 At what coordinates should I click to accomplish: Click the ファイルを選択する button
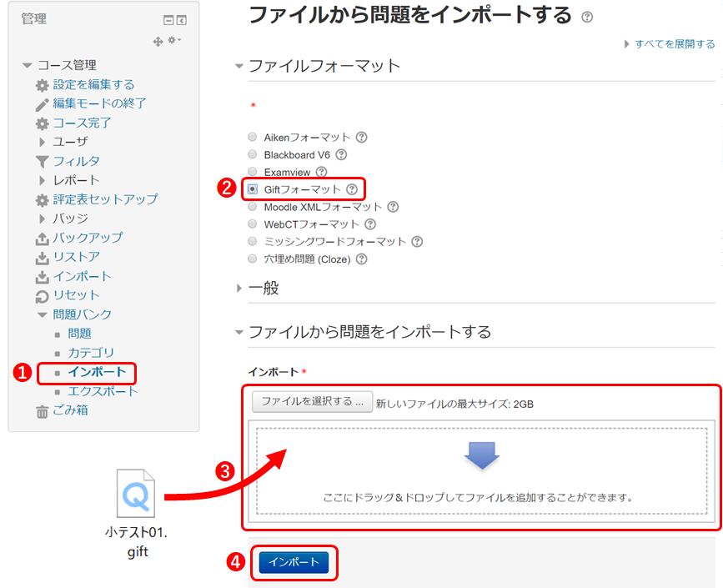(312, 402)
